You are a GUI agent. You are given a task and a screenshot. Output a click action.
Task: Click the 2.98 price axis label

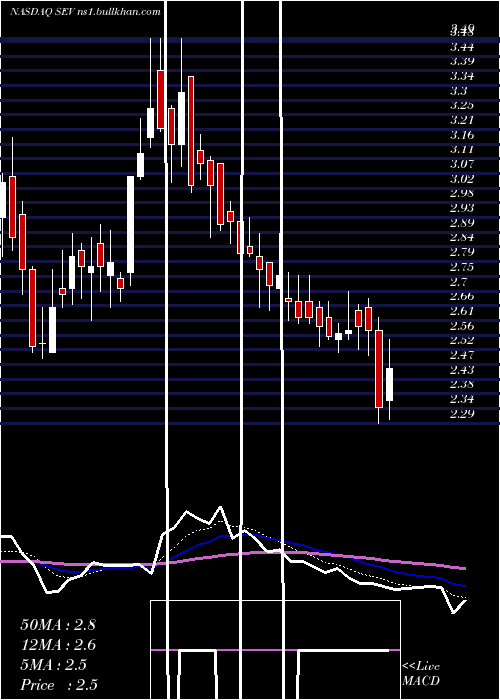pos(462,193)
